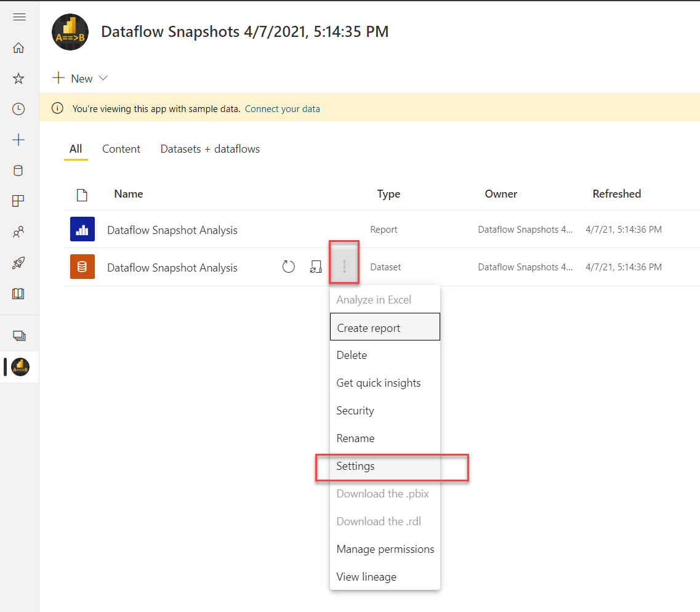Choose View lineage from context menu
Screen dimensions: 700x612
(385, 577)
